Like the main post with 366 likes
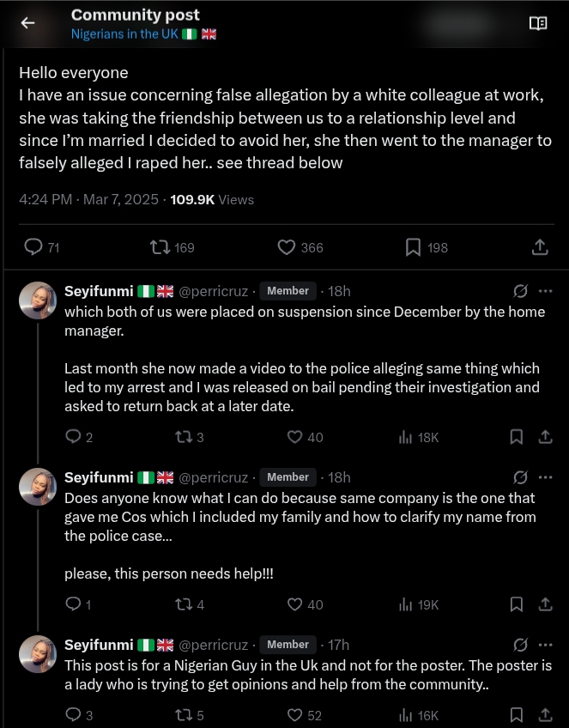Screen dimensions: 569x728 click(287, 247)
